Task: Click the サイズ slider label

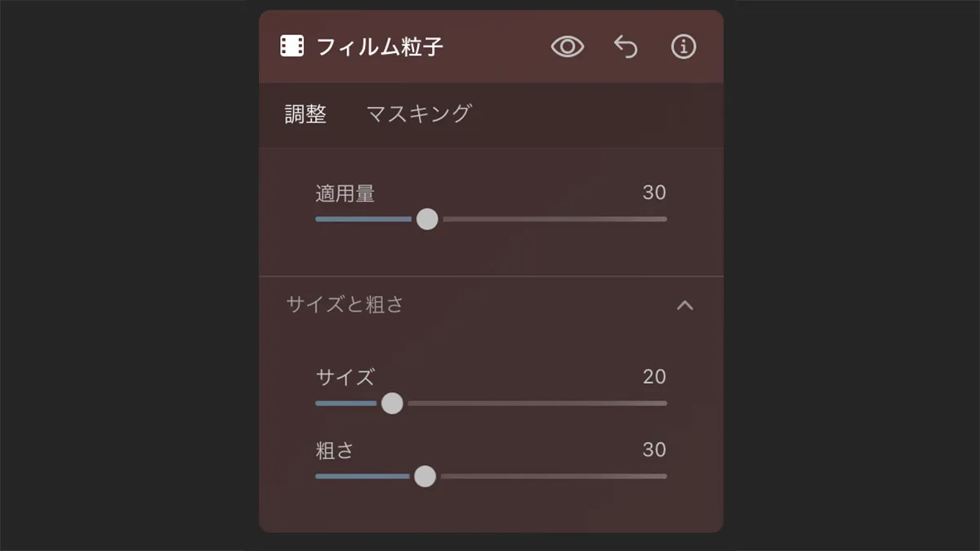Action: [x=345, y=377]
